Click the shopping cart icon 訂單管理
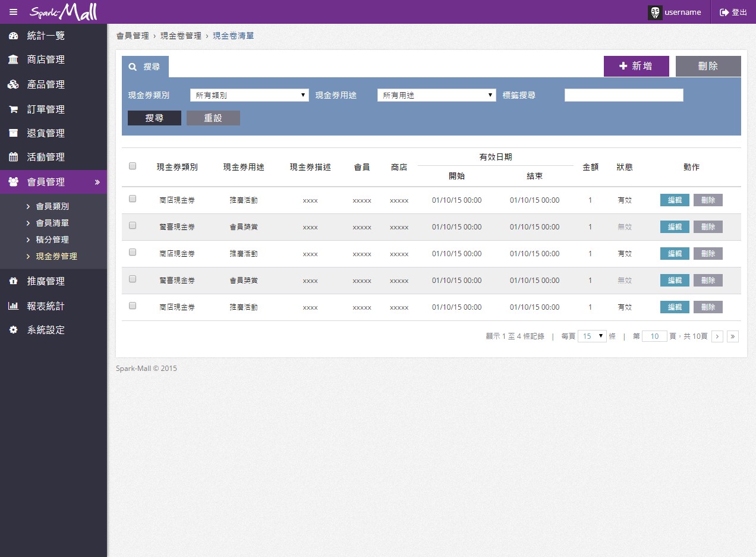The image size is (756, 557). (x=13, y=109)
